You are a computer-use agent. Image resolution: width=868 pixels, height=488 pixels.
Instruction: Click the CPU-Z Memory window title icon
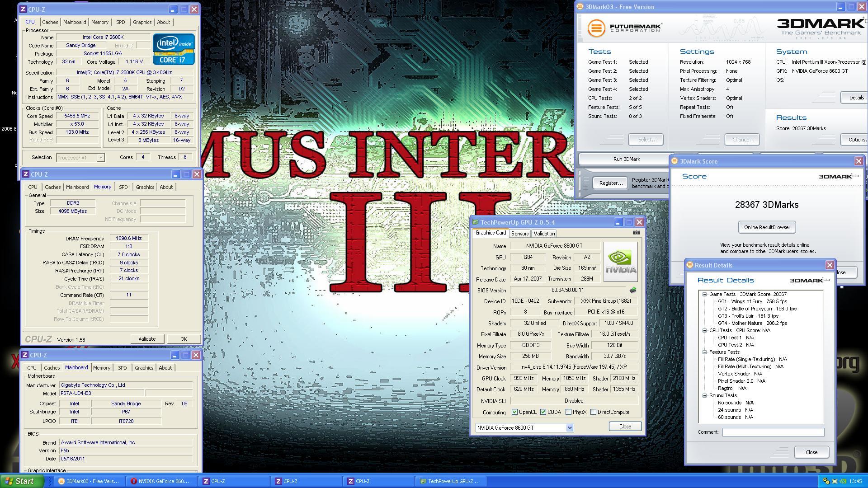click(x=26, y=174)
